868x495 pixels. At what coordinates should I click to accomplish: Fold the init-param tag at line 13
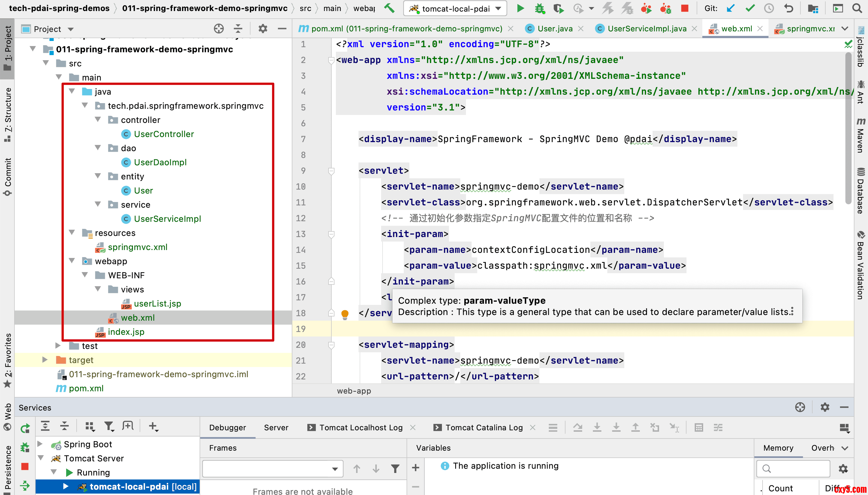tap(331, 234)
